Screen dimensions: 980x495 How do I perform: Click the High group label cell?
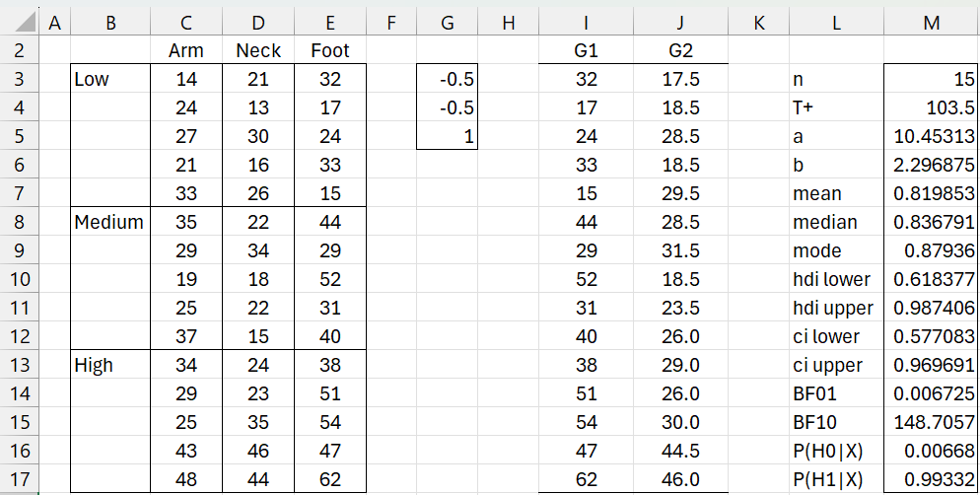pyautogui.click(x=109, y=365)
